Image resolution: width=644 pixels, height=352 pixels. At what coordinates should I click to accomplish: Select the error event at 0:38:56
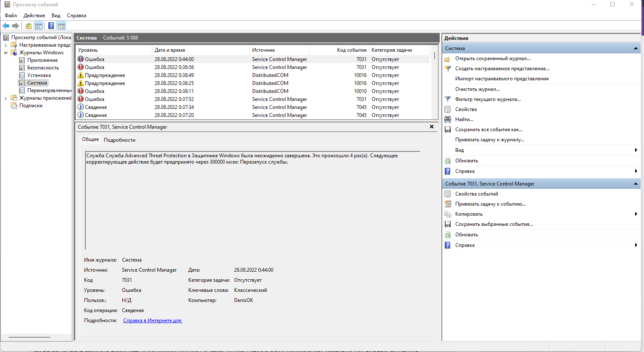[253, 67]
